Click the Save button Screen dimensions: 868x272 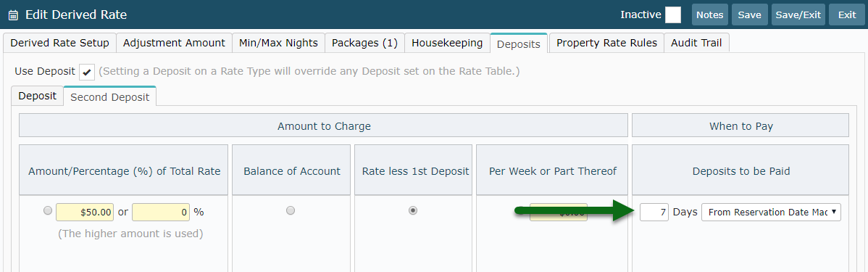pos(749,15)
